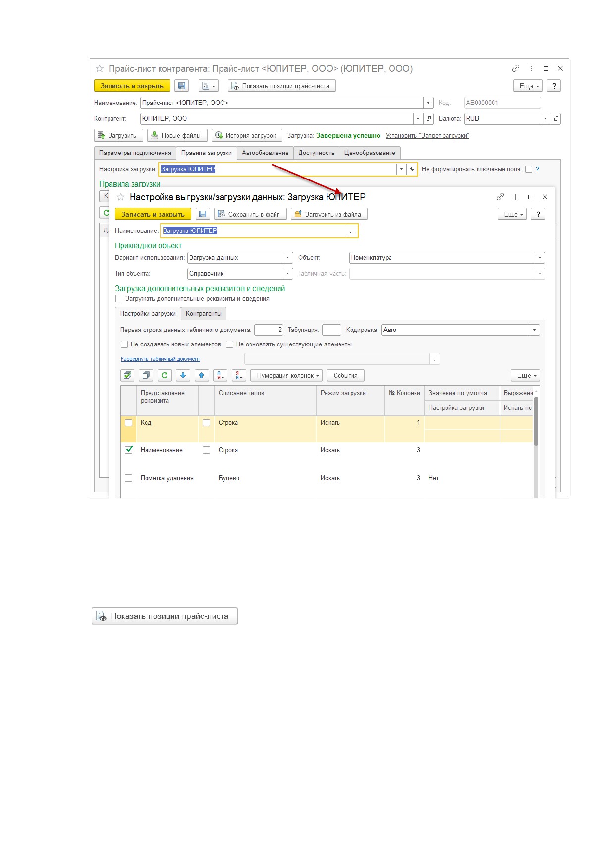Click the green refresh icon in table toolbar

[165, 376]
